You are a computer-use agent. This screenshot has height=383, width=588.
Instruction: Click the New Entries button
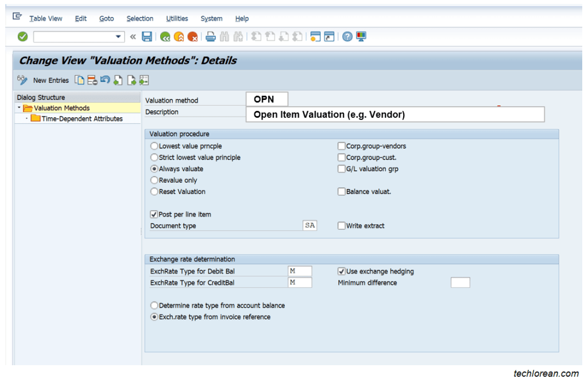tap(51, 80)
